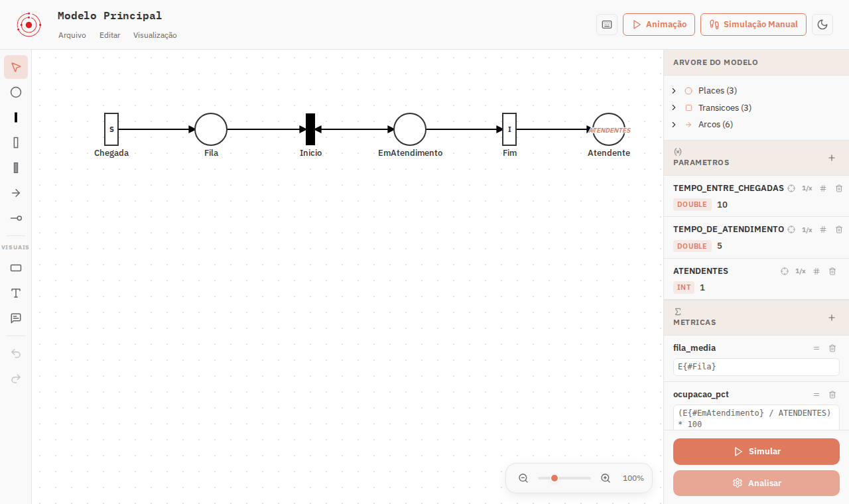The width and height of the screenshot is (849, 504).
Task: Open the Editar menu
Action: (x=110, y=35)
